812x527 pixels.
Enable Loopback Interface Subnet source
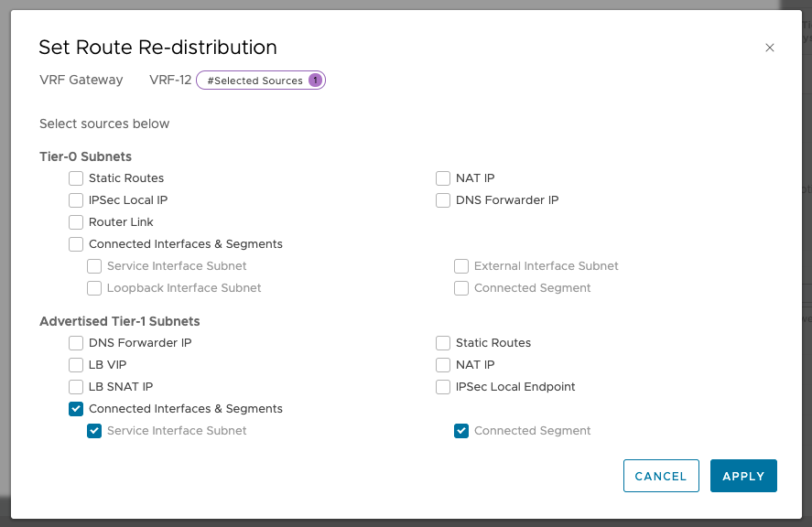coord(94,288)
